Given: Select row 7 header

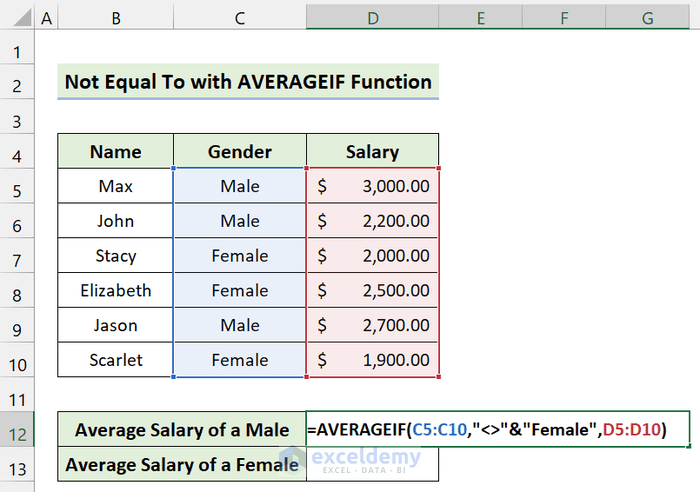Looking at the screenshot, I should coord(17,256).
